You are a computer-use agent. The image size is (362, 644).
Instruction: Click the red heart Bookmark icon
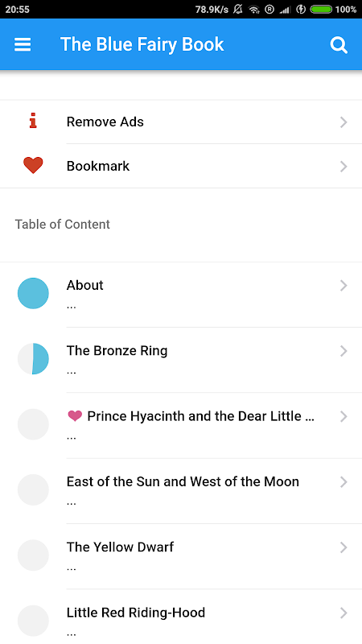(x=33, y=166)
